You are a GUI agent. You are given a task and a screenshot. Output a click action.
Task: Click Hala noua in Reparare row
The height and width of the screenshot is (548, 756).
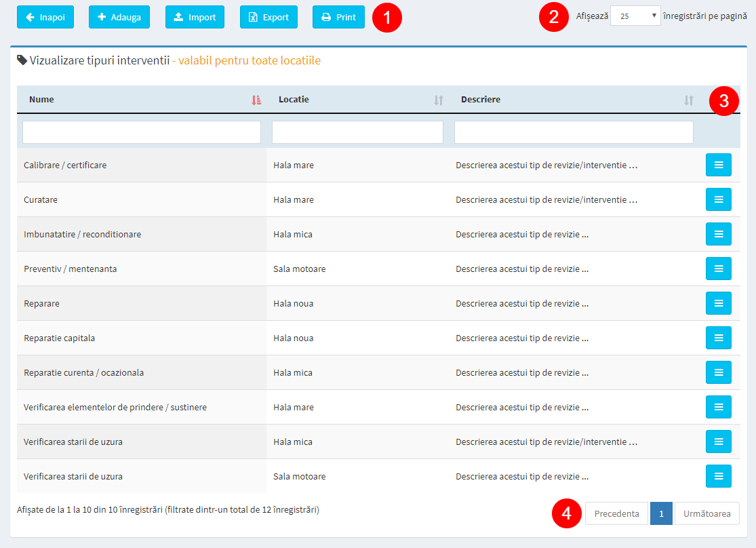[x=293, y=303]
